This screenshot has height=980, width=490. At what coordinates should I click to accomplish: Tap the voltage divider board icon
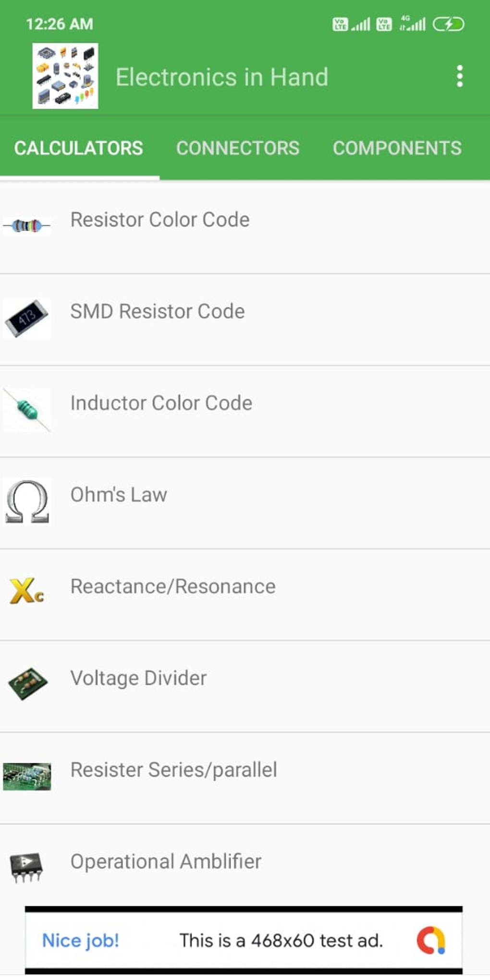(x=27, y=683)
